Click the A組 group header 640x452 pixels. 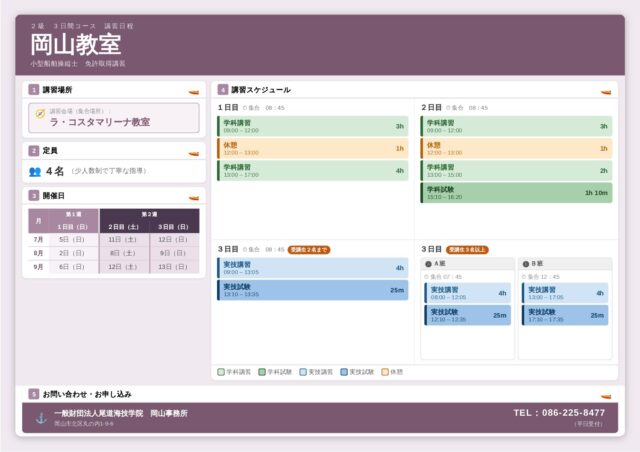[x=468, y=264]
